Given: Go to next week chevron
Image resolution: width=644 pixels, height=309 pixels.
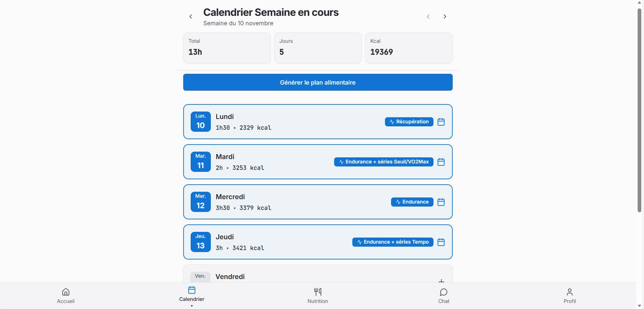Looking at the screenshot, I should pyautogui.click(x=445, y=17).
